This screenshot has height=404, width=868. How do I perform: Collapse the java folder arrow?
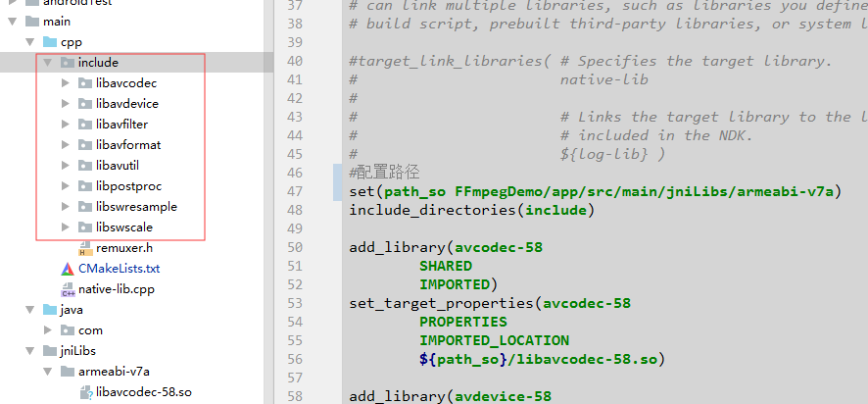click(x=30, y=310)
